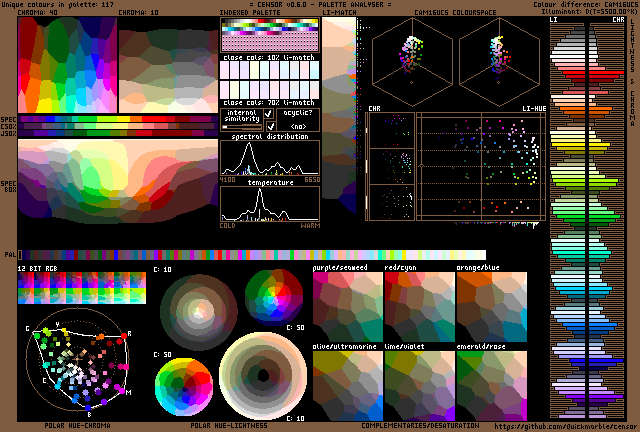Click the 'COMPLEMENTARIES/DESATURATION' caption
Screen dimensions: 640x432
pos(420,425)
